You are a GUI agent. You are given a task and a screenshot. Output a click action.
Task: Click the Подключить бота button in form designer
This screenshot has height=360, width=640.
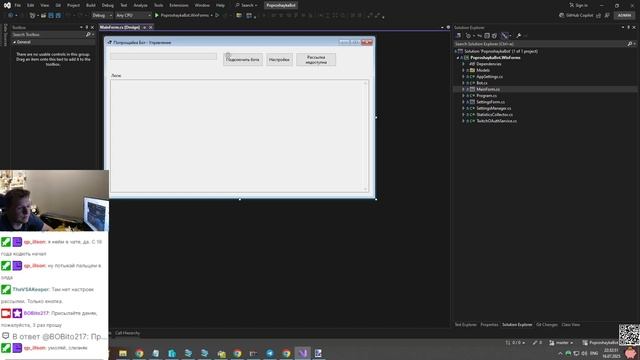pyautogui.click(x=243, y=60)
